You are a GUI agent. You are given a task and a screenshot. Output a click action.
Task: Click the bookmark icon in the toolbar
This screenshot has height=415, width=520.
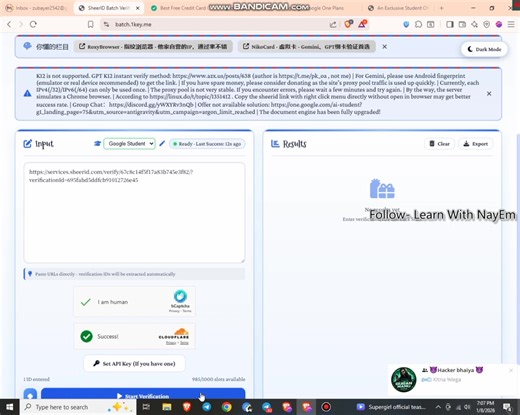[x=90, y=24]
